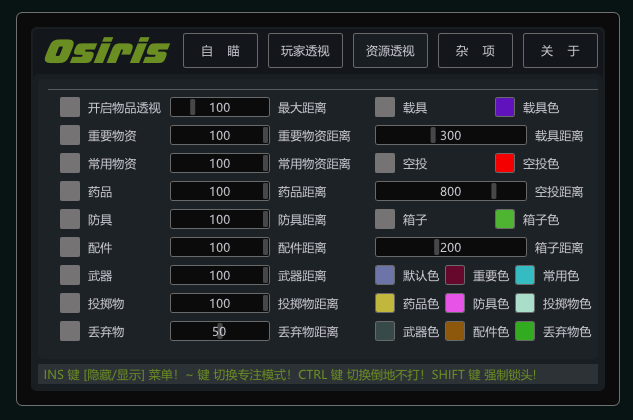Set the 箱子距离 slider showing 200
633x420 pixels.
tap(451, 247)
